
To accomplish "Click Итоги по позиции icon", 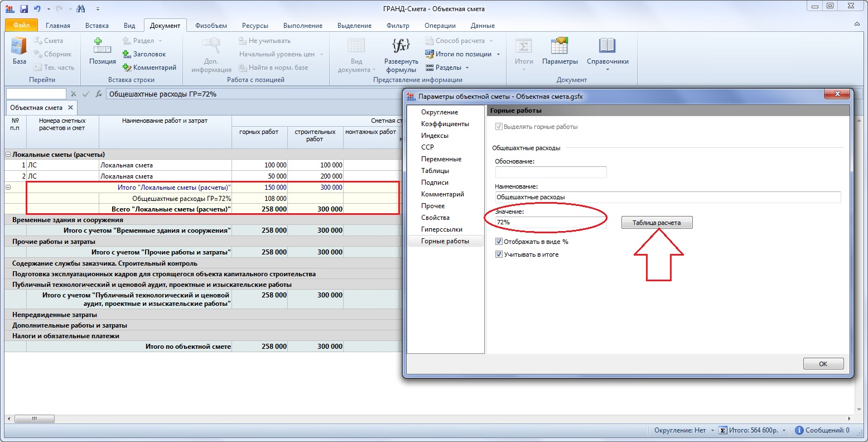I will point(430,54).
